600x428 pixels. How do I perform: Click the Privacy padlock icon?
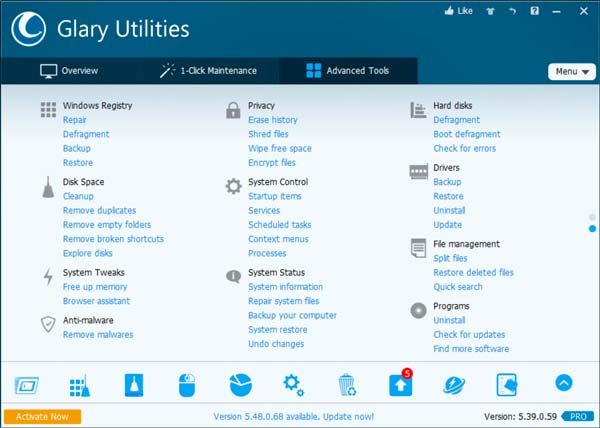pos(233,110)
